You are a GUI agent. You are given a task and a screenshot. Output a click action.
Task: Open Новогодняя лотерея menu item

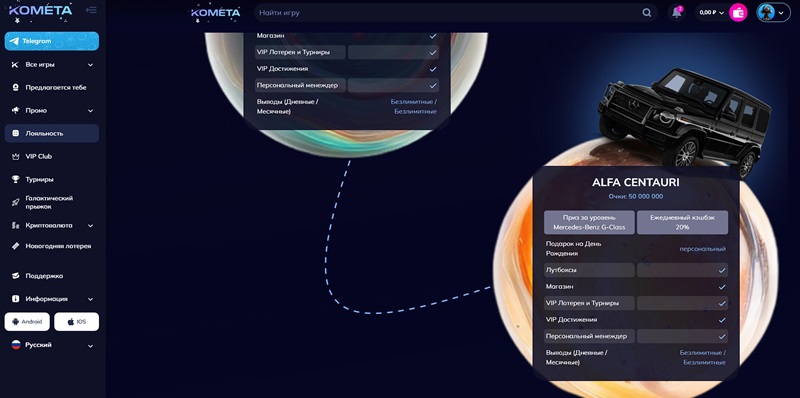58,246
